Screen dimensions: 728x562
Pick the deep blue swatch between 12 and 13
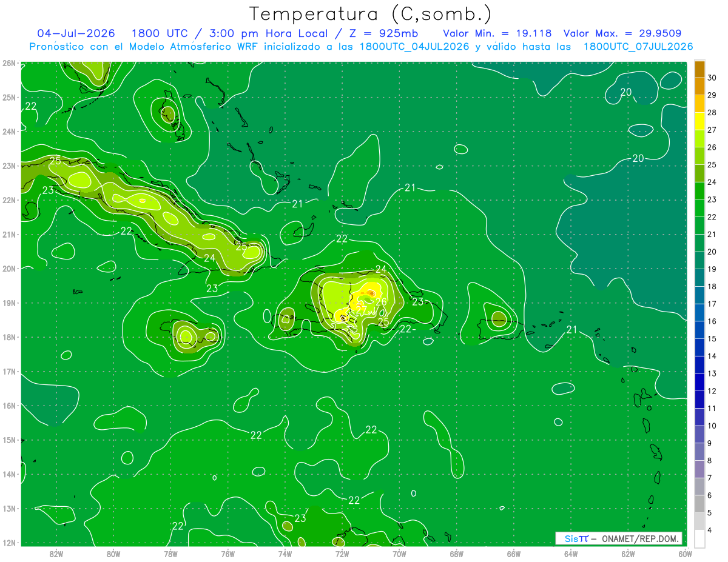pyautogui.click(x=699, y=382)
